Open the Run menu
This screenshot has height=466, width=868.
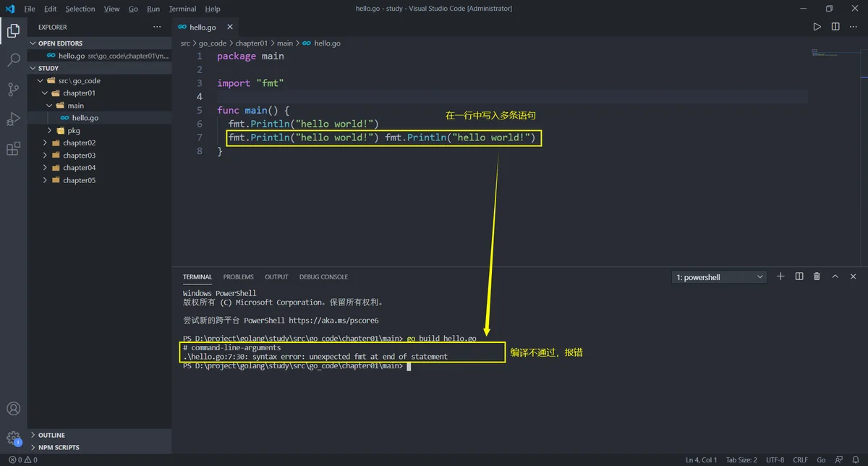point(153,9)
